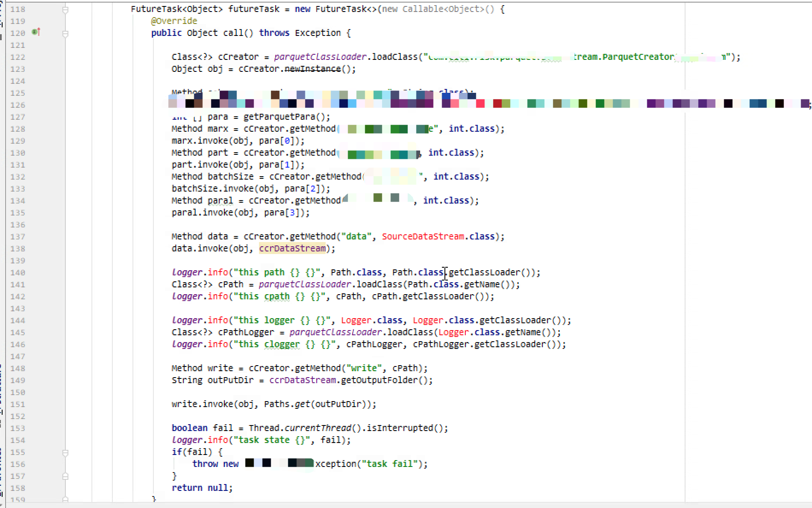Viewport: 812px width, 508px height.
Task: Click the highlighted ccrDataStream on line 138
Action: click(292, 248)
